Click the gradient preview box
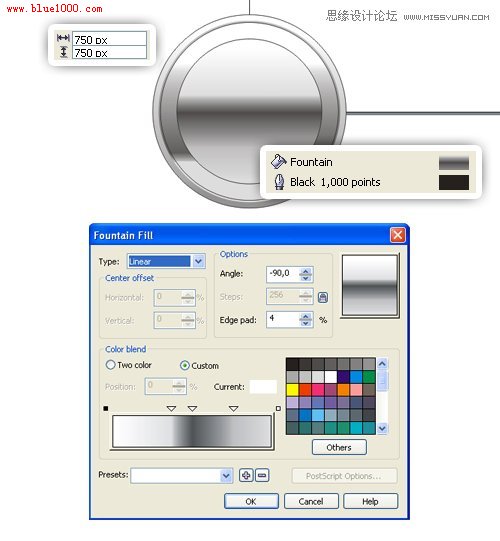 pos(370,285)
